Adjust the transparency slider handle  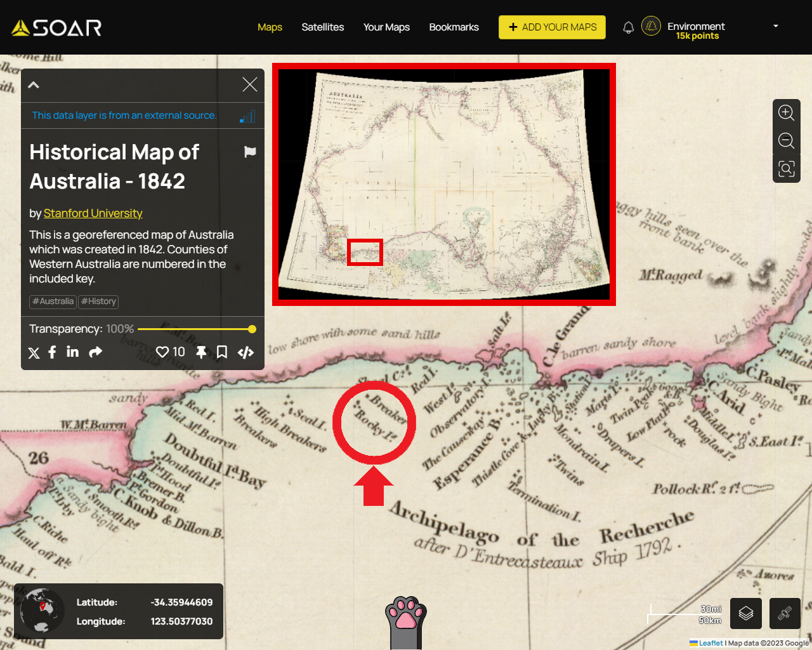tap(252, 329)
